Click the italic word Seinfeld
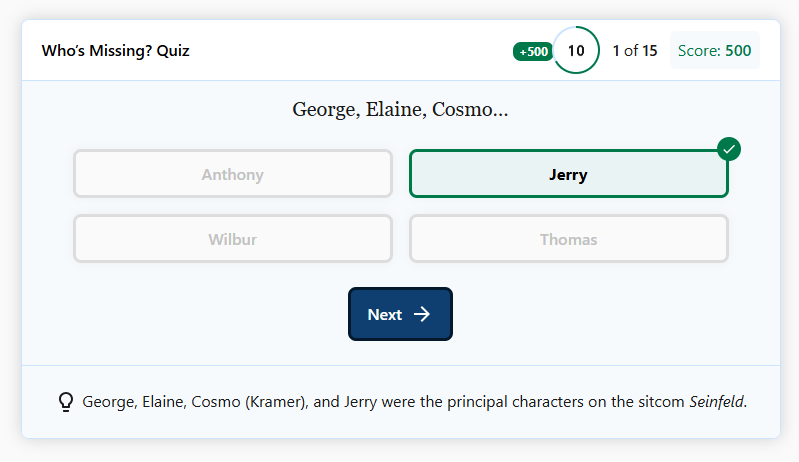 (717, 402)
